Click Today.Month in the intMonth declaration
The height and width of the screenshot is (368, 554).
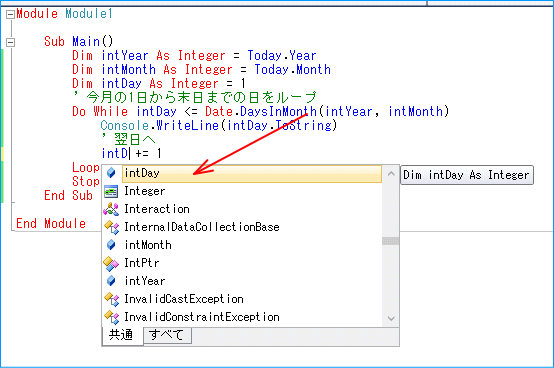click(293, 70)
